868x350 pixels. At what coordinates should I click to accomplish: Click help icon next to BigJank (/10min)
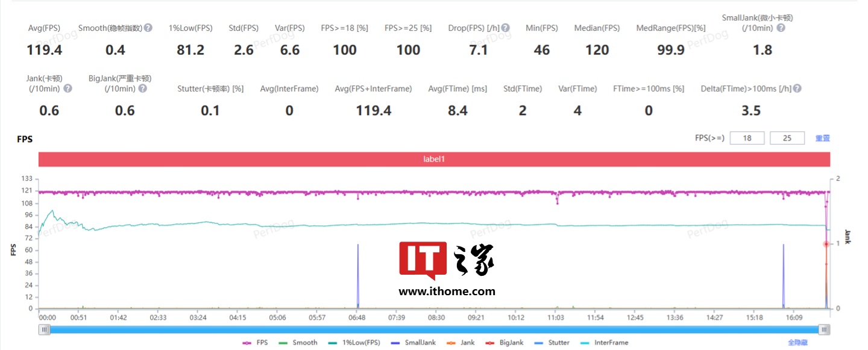click(142, 89)
